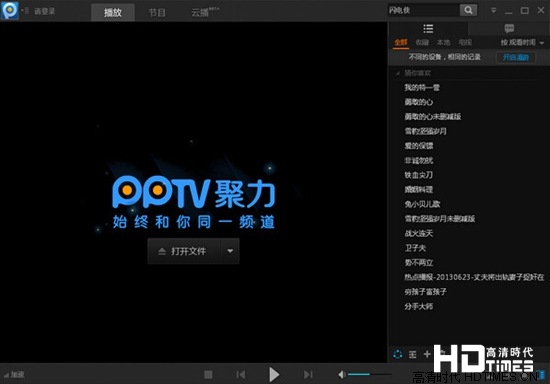Go to previous item in playback bar

pyautogui.click(x=241, y=375)
